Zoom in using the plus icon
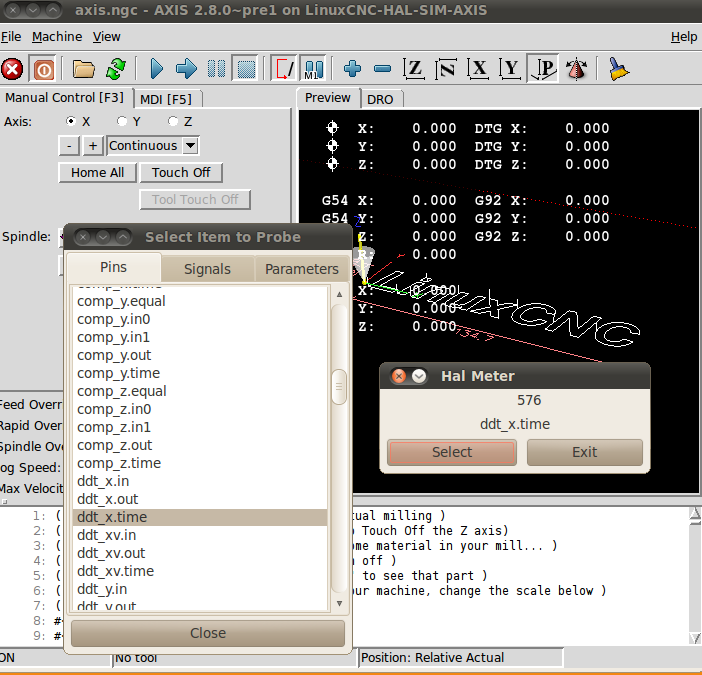 coord(352,69)
